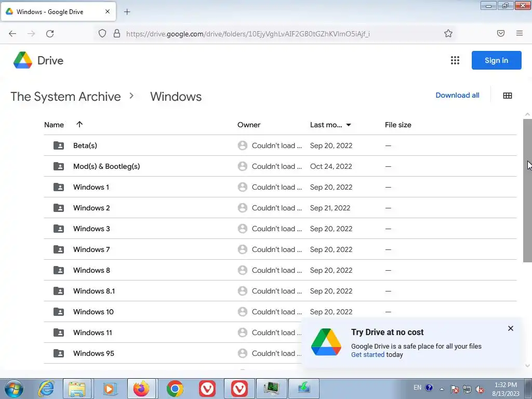Sort by the Name column header

pyautogui.click(x=54, y=125)
